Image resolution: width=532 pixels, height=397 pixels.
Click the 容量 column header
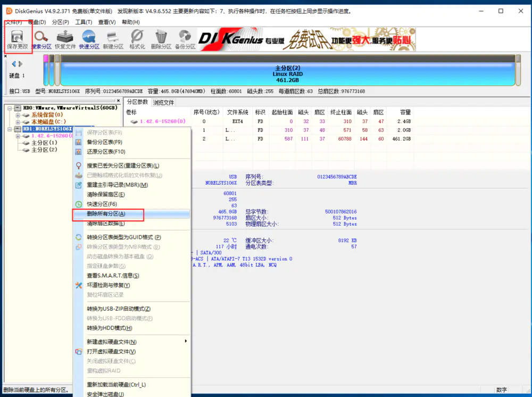(x=405, y=112)
